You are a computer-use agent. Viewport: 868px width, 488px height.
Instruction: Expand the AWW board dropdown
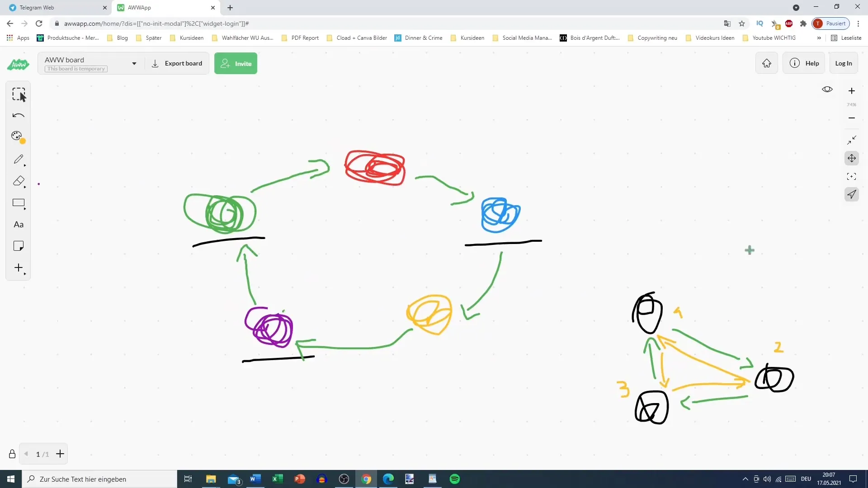[x=134, y=64]
